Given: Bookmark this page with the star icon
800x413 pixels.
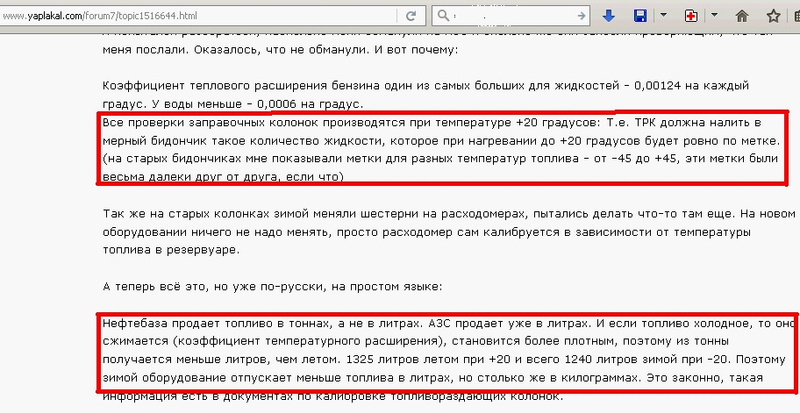Looking at the screenshot, I should click(x=773, y=16).
